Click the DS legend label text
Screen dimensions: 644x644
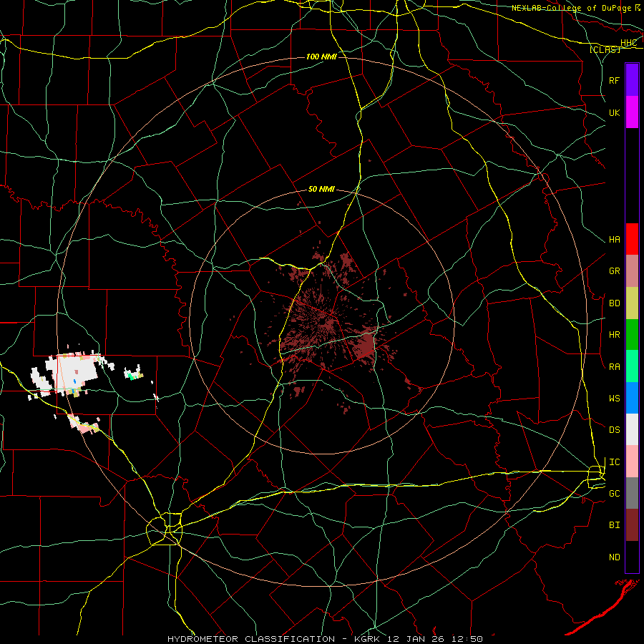click(615, 430)
